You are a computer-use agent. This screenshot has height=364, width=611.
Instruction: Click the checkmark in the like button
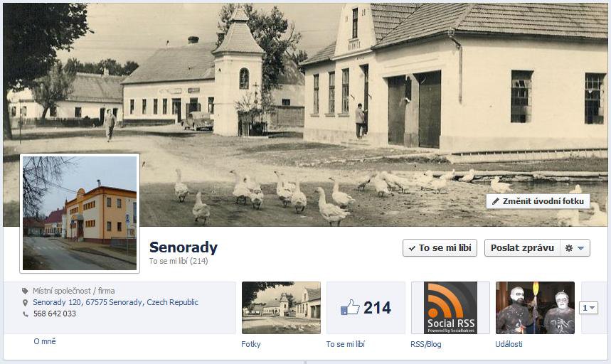point(412,248)
